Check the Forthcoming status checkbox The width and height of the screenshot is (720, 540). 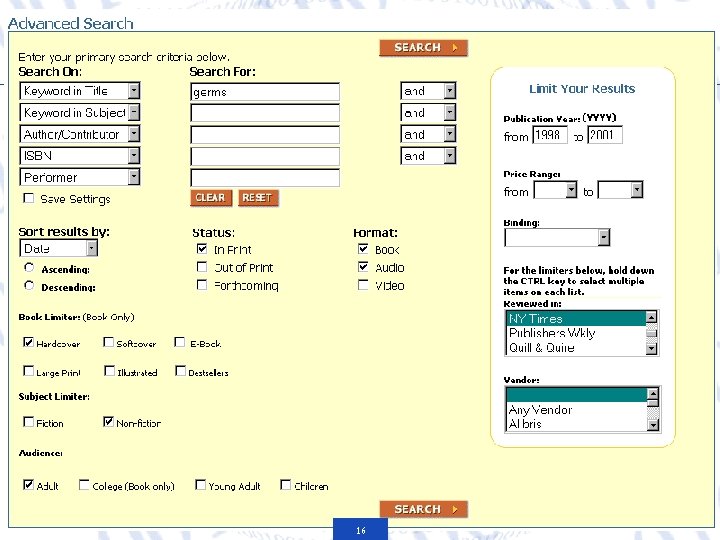click(202, 285)
